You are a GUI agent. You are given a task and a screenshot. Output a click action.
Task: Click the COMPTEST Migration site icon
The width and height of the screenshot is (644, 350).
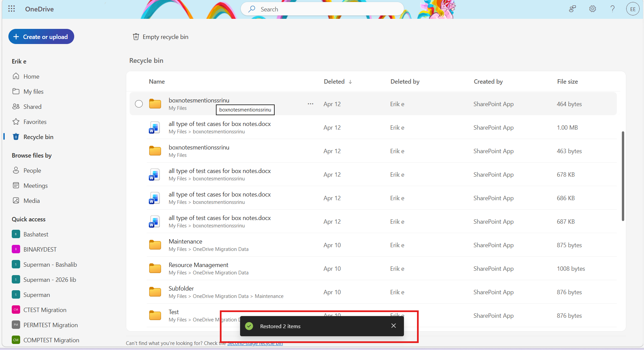(16, 340)
